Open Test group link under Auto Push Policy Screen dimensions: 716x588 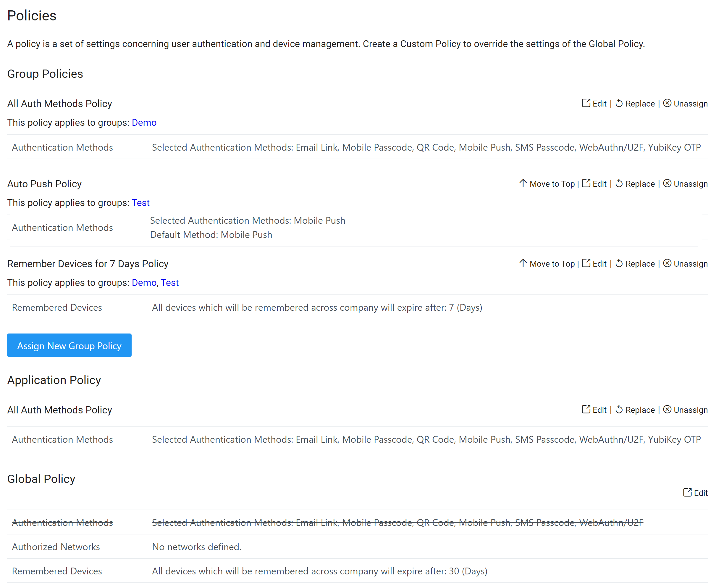point(140,203)
